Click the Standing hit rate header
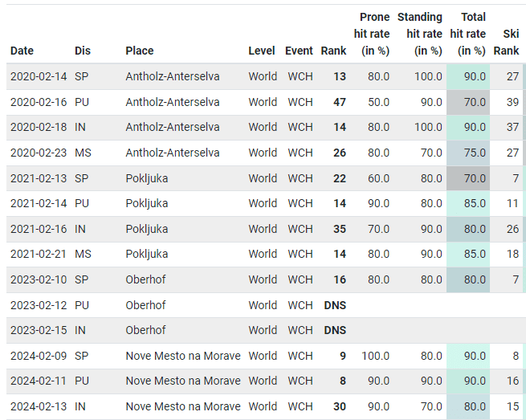The height and width of the screenshot is (420, 526). tap(420, 34)
